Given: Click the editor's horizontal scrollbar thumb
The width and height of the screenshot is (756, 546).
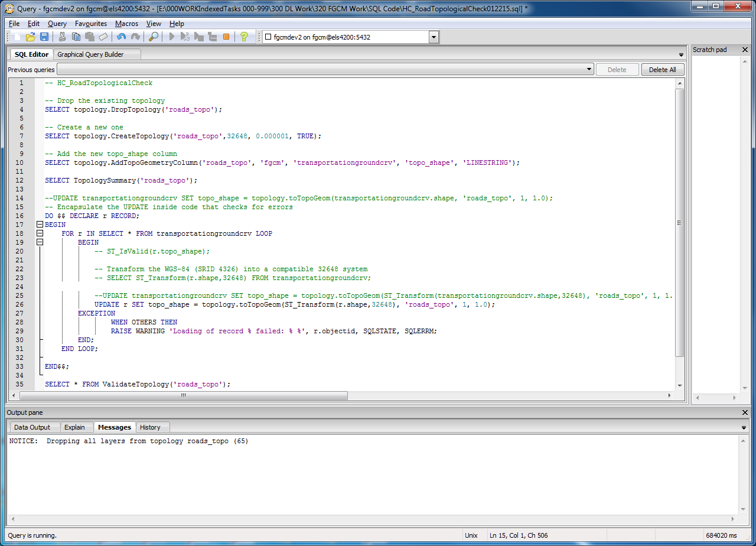Looking at the screenshot, I should [183, 395].
